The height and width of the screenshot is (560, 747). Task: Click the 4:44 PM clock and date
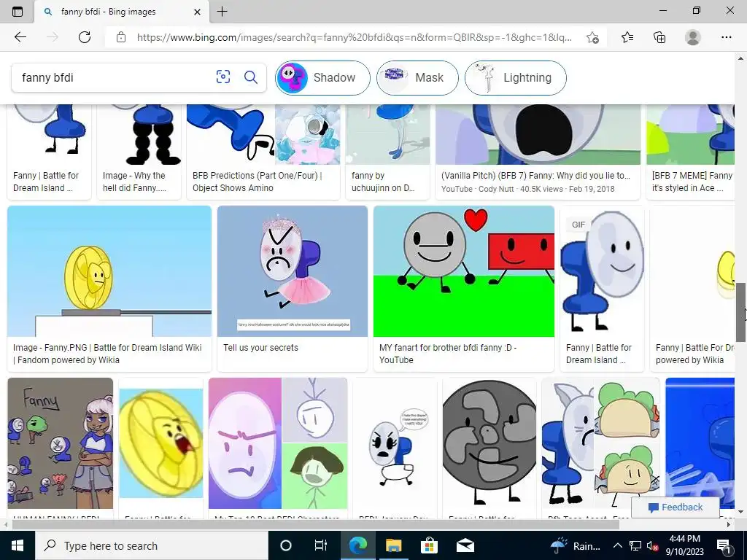pos(684,545)
